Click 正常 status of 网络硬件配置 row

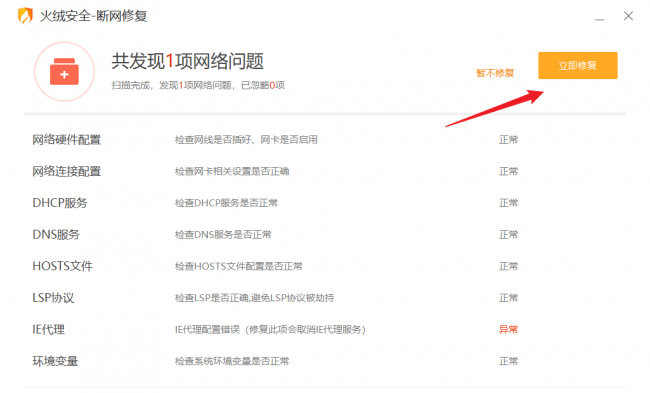508,140
